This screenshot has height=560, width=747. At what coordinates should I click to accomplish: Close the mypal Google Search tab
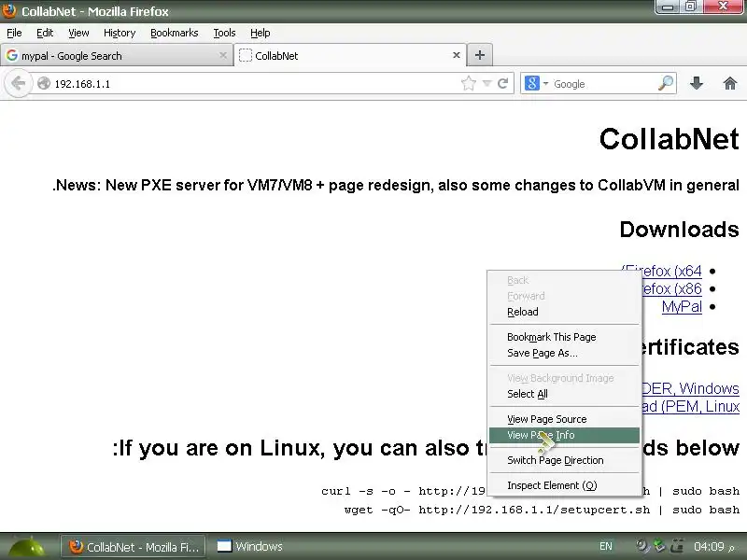pyautogui.click(x=223, y=55)
